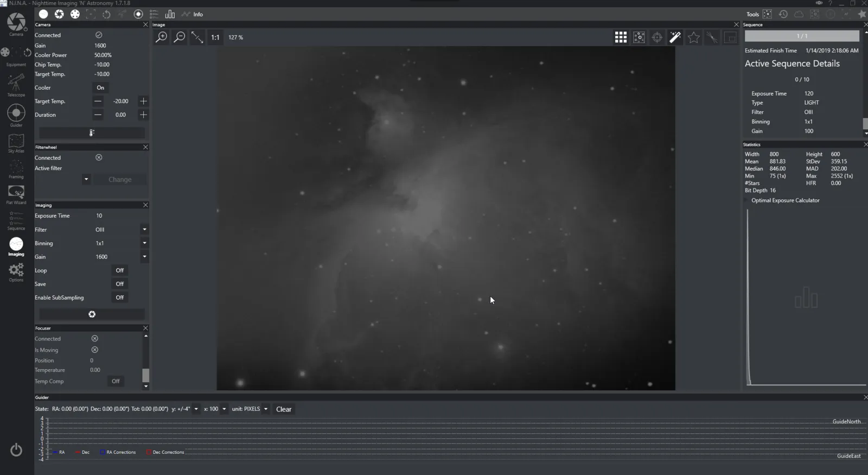Image resolution: width=868 pixels, height=475 pixels.
Task: Show the grid overlay on image
Action: pos(621,37)
